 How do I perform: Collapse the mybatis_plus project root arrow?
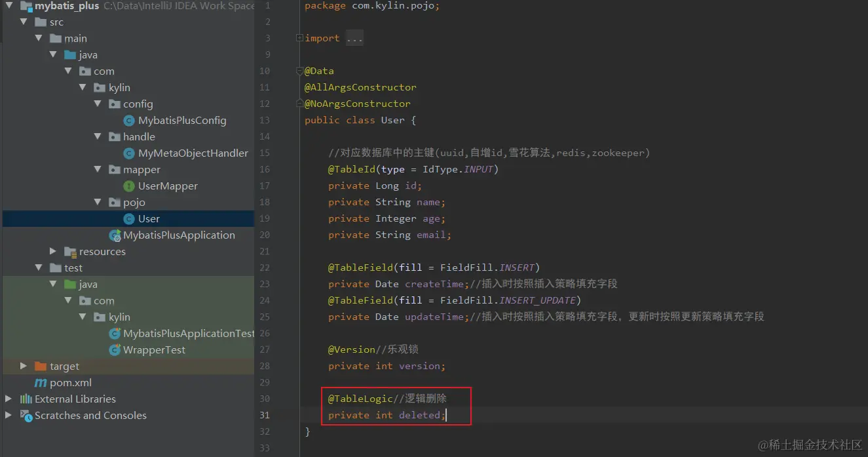coord(9,6)
